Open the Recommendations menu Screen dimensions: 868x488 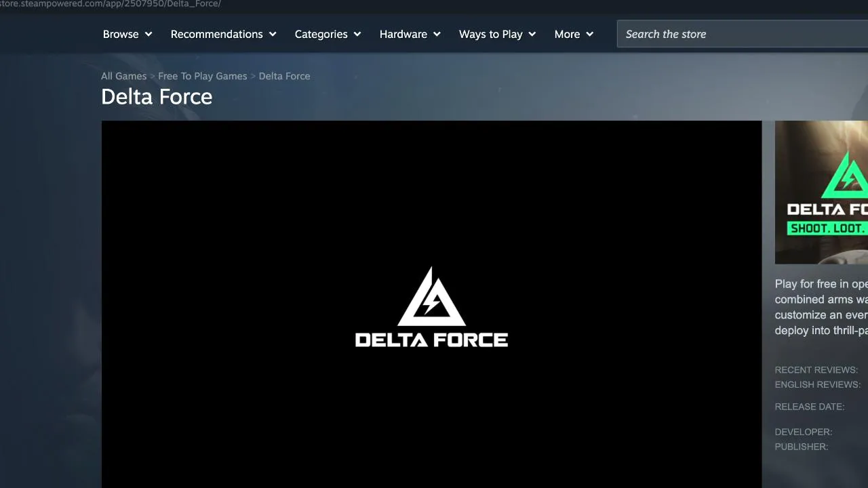pyautogui.click(x=224, y=34)
